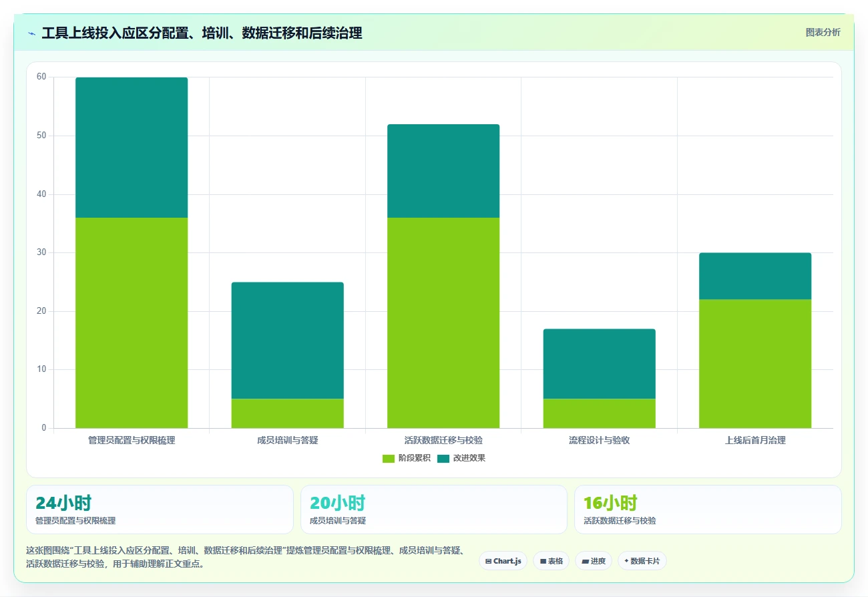
Task: Click the icon inside the 表格 chip
Action: tap(543, 561)
